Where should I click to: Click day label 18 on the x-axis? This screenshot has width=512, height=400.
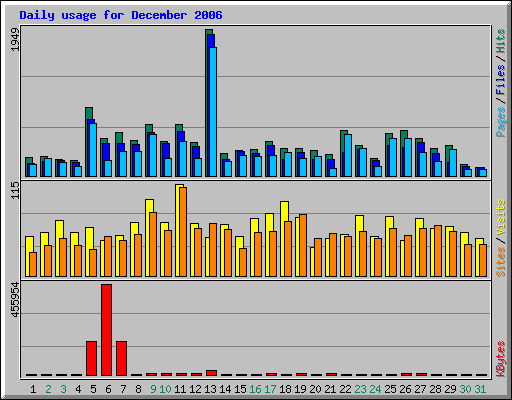[285, 389]
